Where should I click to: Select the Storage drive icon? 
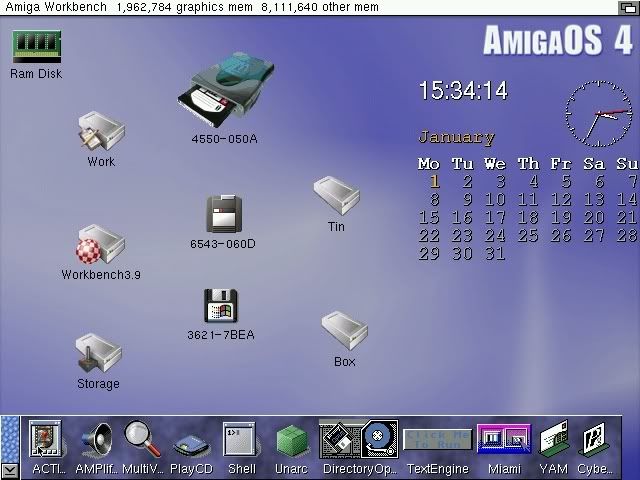click(98, 353)
